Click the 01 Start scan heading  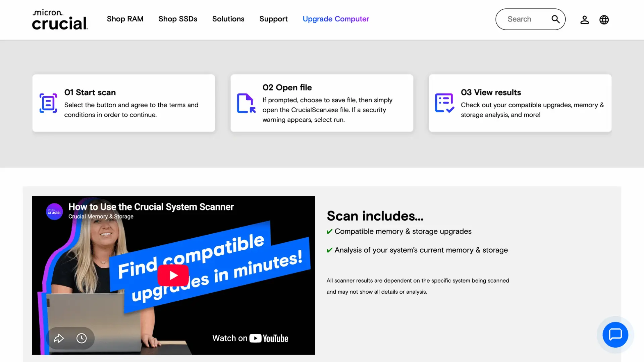pyautogui.click(x=90, y=93)
